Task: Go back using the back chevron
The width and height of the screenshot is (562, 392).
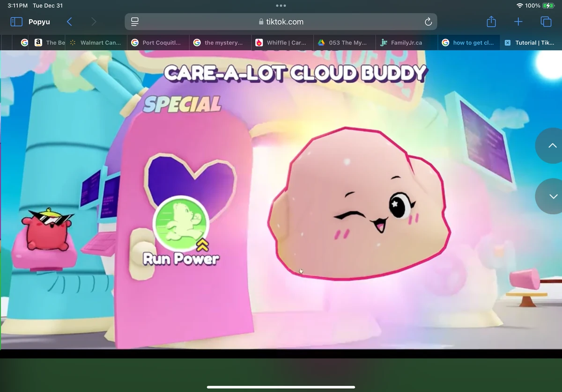Action: (69, 22)
